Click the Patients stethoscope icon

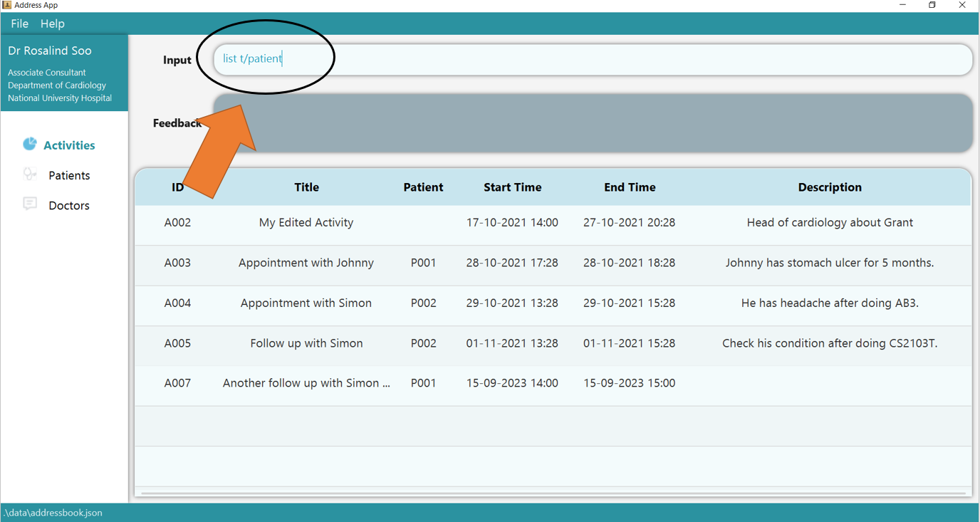point(29,174)
